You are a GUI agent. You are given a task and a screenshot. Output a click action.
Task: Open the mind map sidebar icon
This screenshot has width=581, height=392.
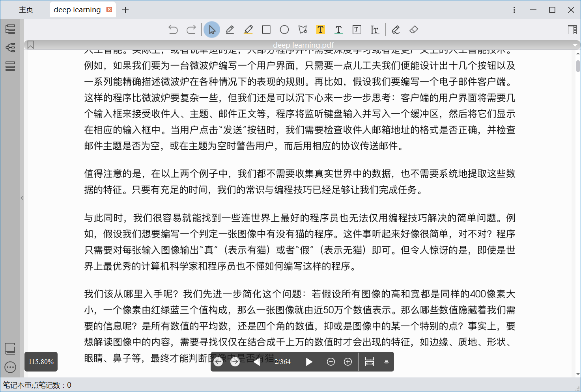coord(10,47)
